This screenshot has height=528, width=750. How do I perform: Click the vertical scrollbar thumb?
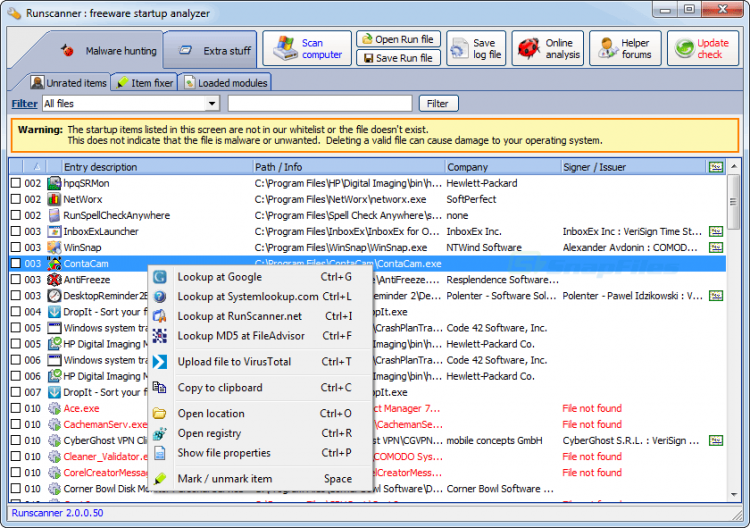(733, 202)
